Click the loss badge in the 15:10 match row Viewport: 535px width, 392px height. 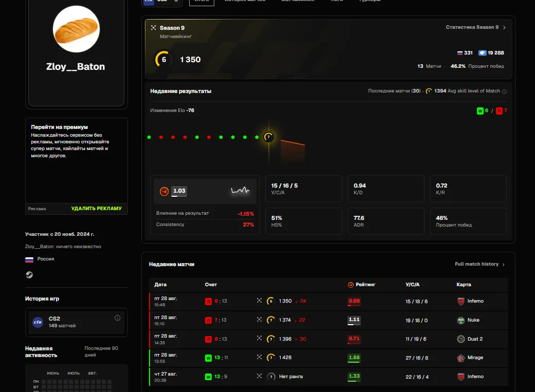[x=208, y=321]
